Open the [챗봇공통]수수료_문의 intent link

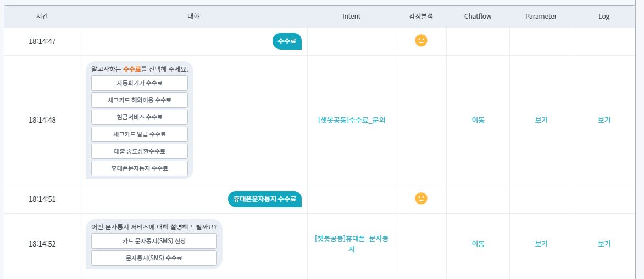click(352, 120)
